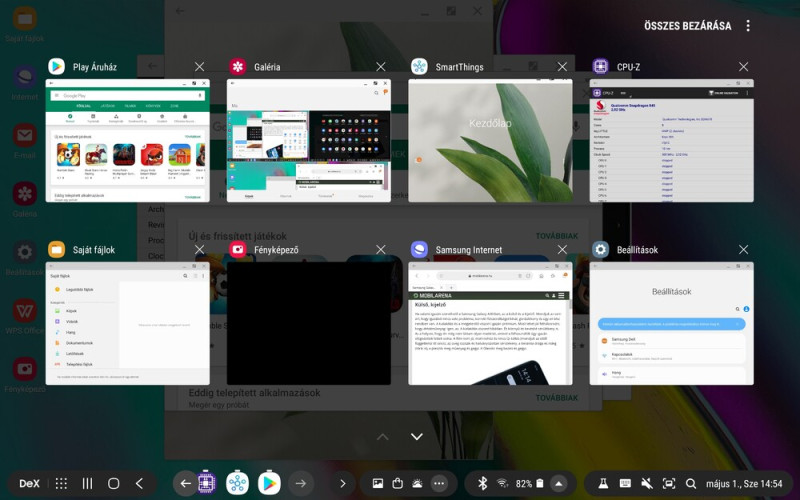The height and width of the screenshot is (500, 800).
Task: Click the Wi-Fi status icon
Action: coord(502,483)
